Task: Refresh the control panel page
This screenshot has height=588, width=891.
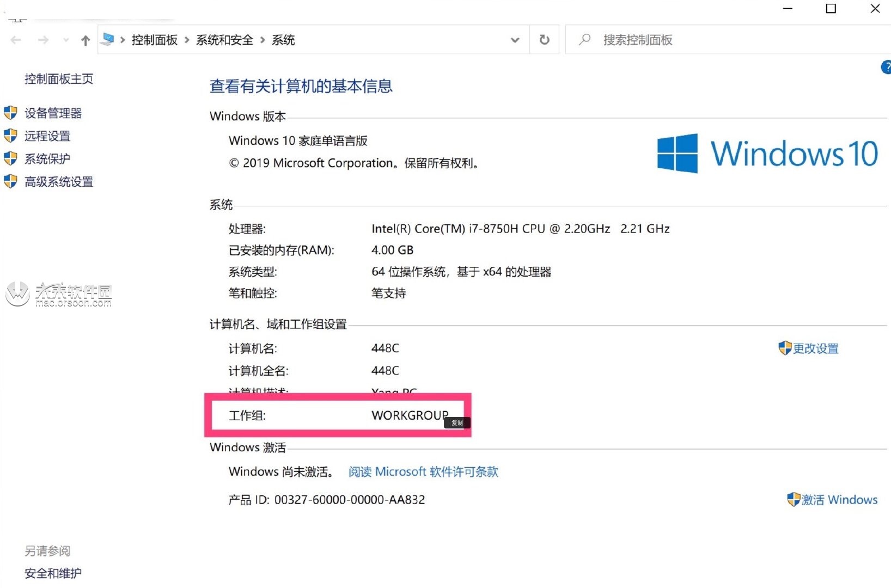Action: click(x=544, y=40)
